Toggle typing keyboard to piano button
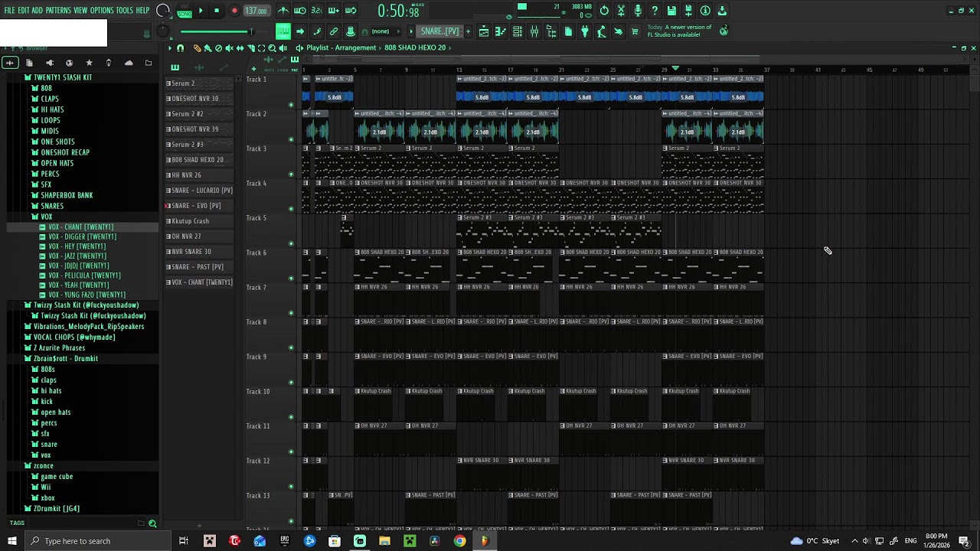Screen dimensions: 980x551 283,31
